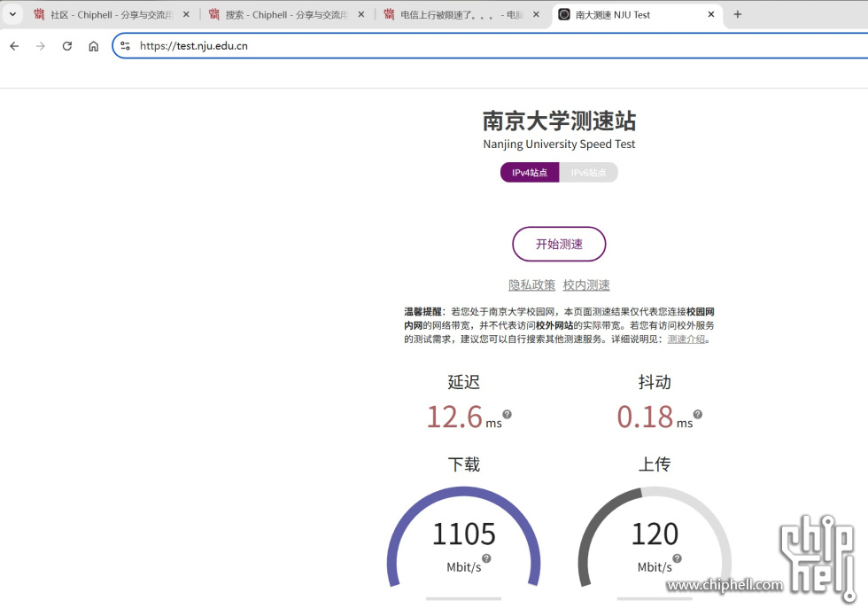Close the 南大测速 NJU Test tab
Image resolution: width=868 pixels, height=616 pixels.
coord(710,14)
